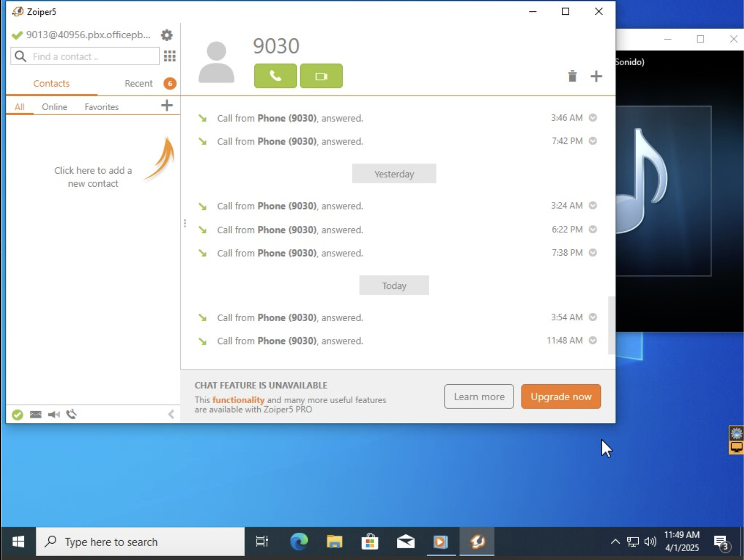Open voicemail envelope icon in status bar

(36, 415)
